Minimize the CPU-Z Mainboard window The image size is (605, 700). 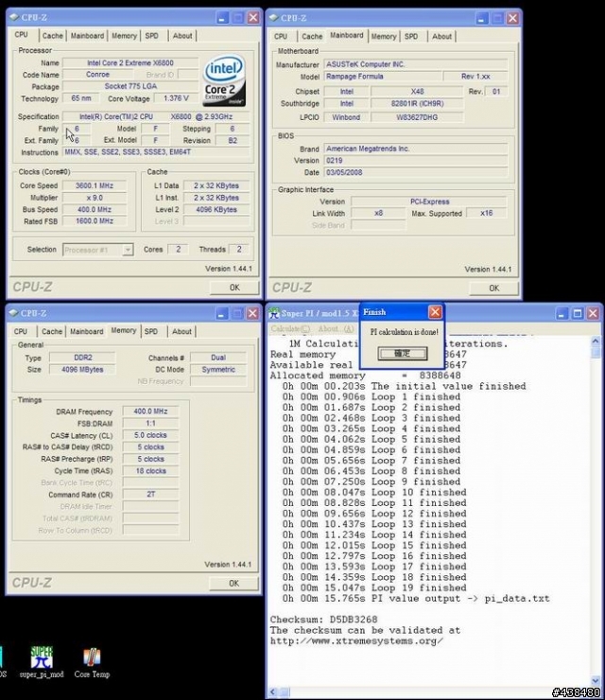(x=482, y=18)
